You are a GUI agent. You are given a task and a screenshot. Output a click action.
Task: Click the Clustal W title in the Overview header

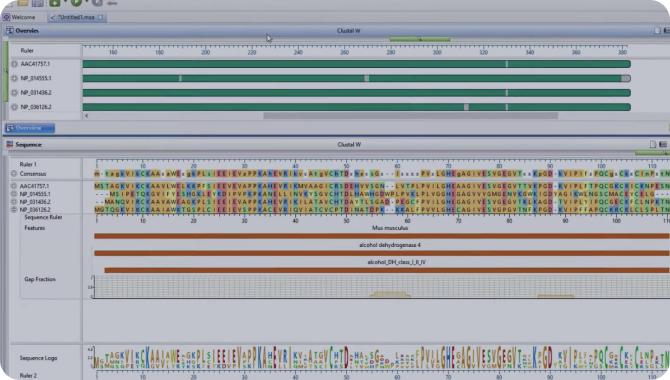348,31
